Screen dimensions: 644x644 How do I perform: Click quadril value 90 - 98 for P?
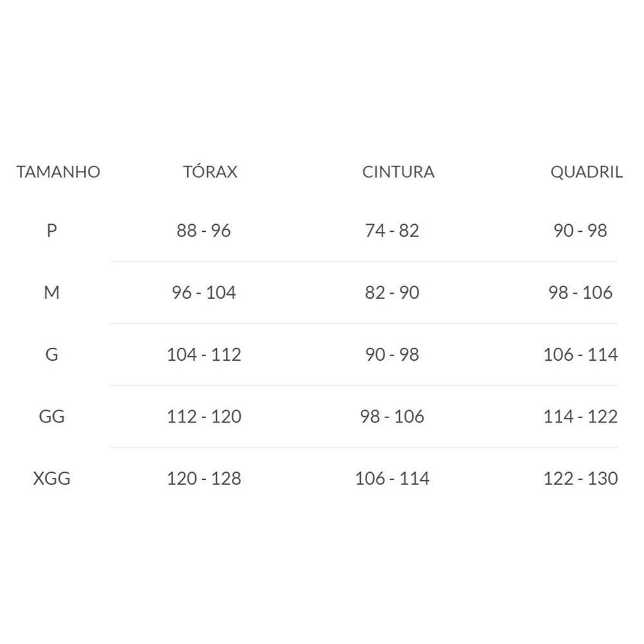580,231
